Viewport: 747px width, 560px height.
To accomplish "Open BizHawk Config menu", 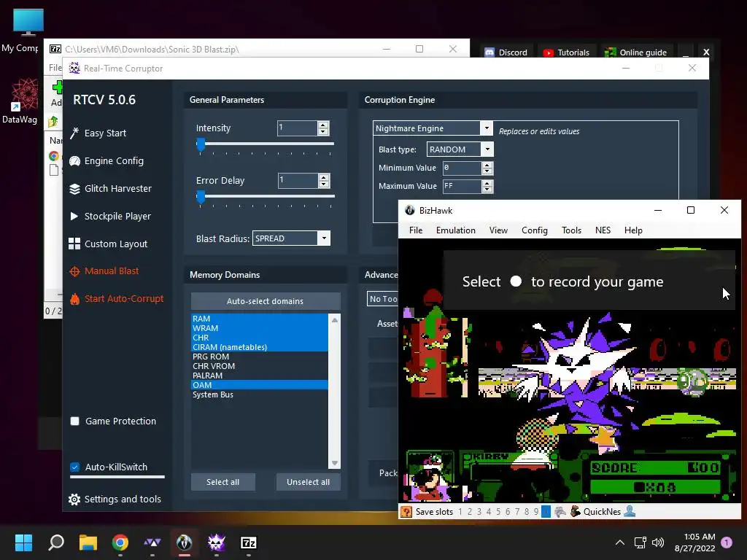I will click(x=535, y=230).
